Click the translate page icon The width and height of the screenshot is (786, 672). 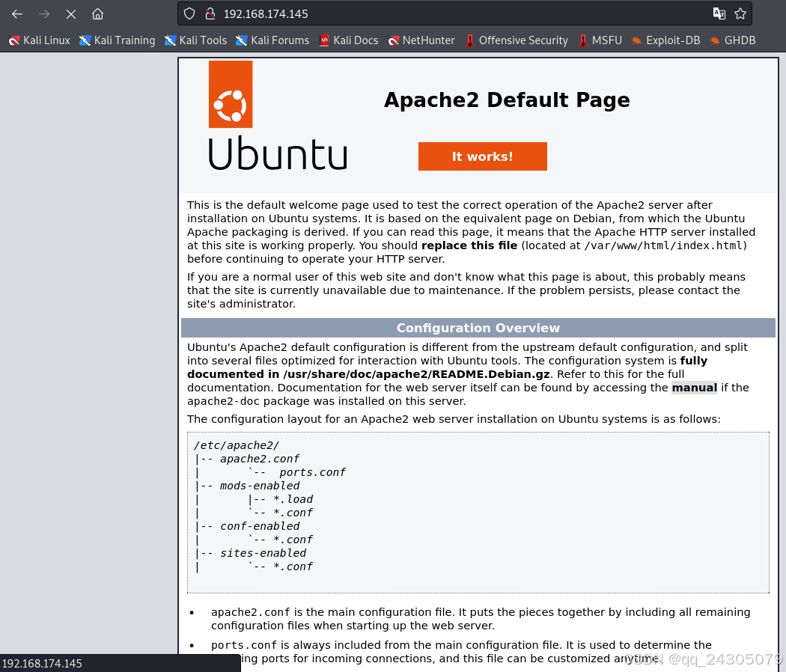pyautogui.click(x=719, y=14)
